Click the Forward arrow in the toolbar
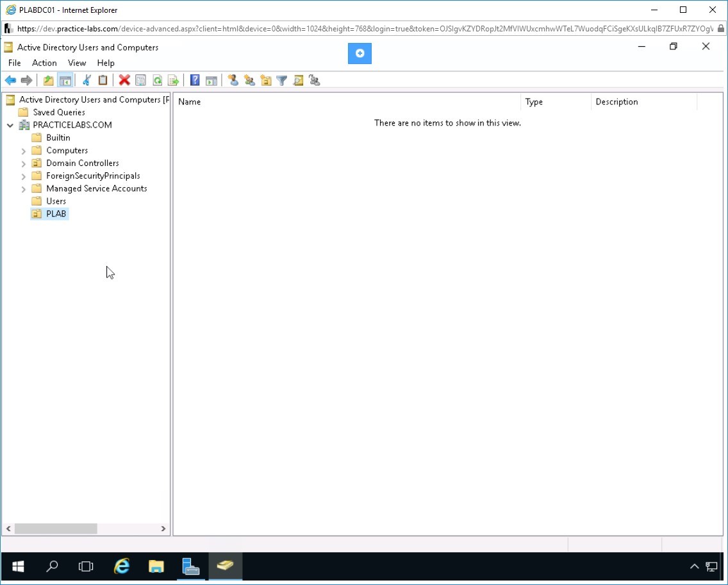The width and height of the screenshot is (728, 585). (x=26, y=80)
